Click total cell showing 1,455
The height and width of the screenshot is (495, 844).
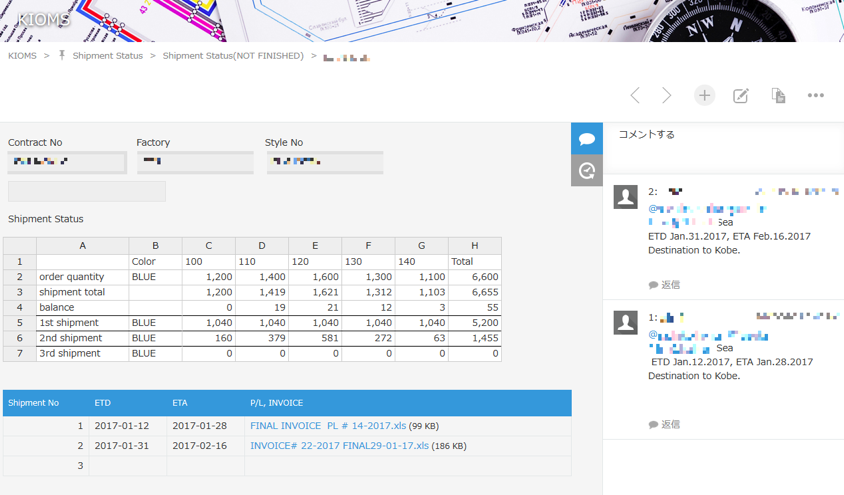coord(475,338)
